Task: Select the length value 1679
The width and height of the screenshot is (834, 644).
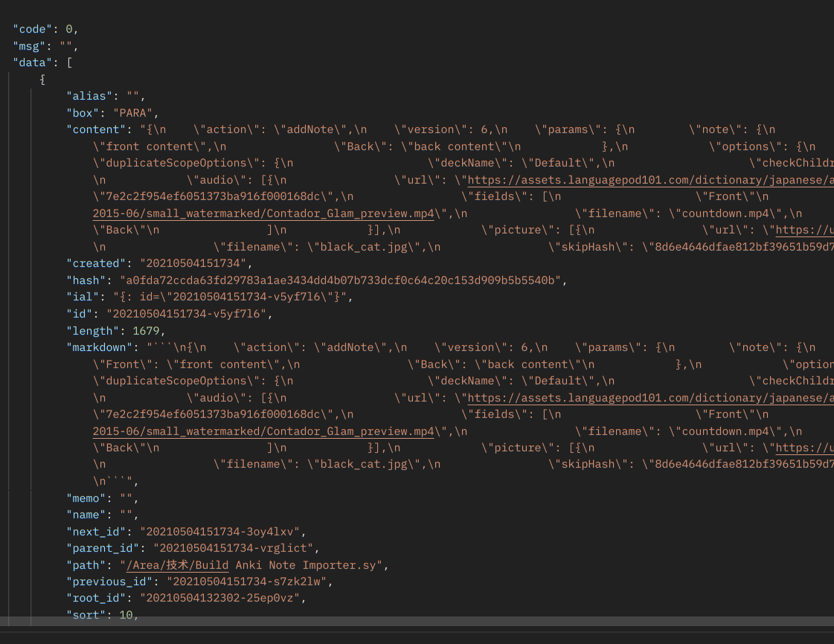Action: tap(146, 332)
